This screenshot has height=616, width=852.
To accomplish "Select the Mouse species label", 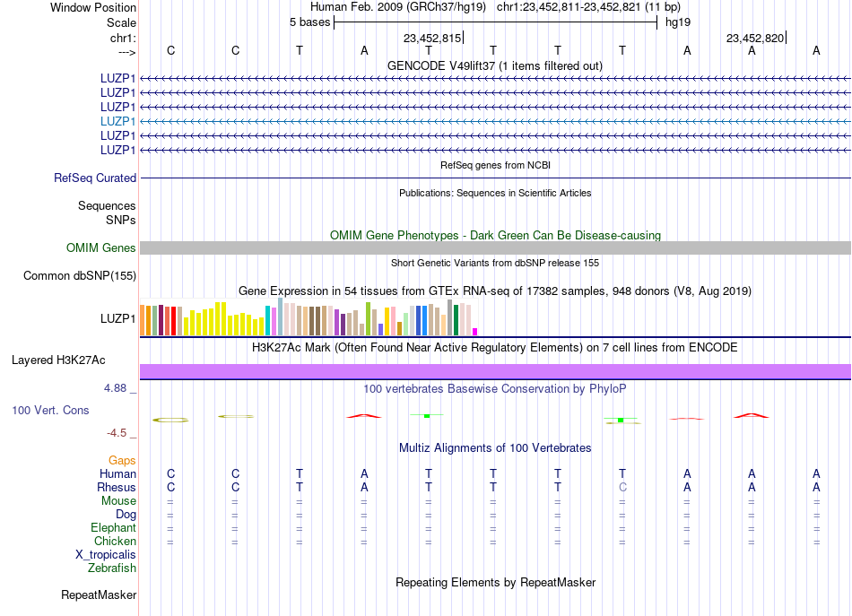I will click(x=118, y=501).
